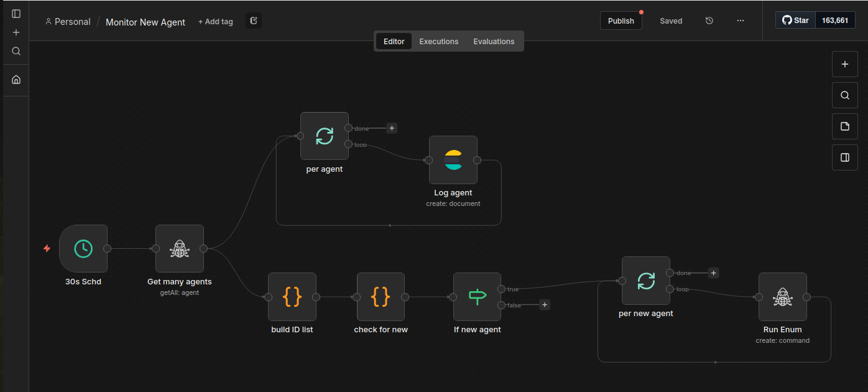Click the loop output of per new agent

670,289
